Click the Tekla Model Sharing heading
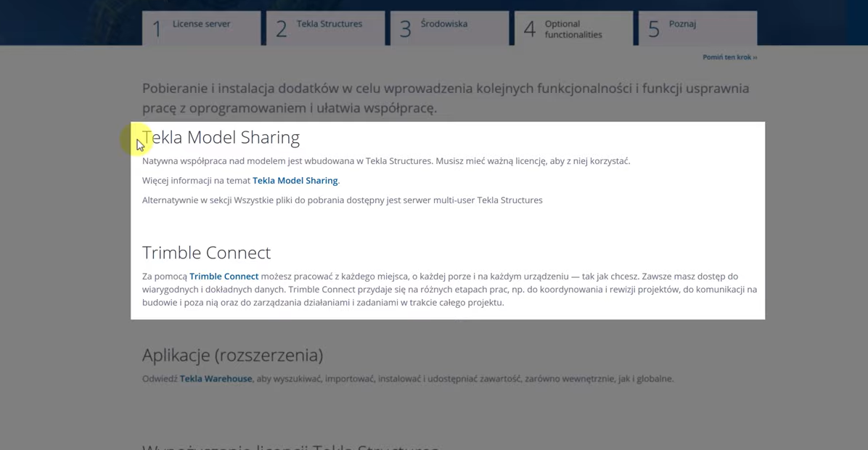868x450 pixels. [x=221, y=137]
